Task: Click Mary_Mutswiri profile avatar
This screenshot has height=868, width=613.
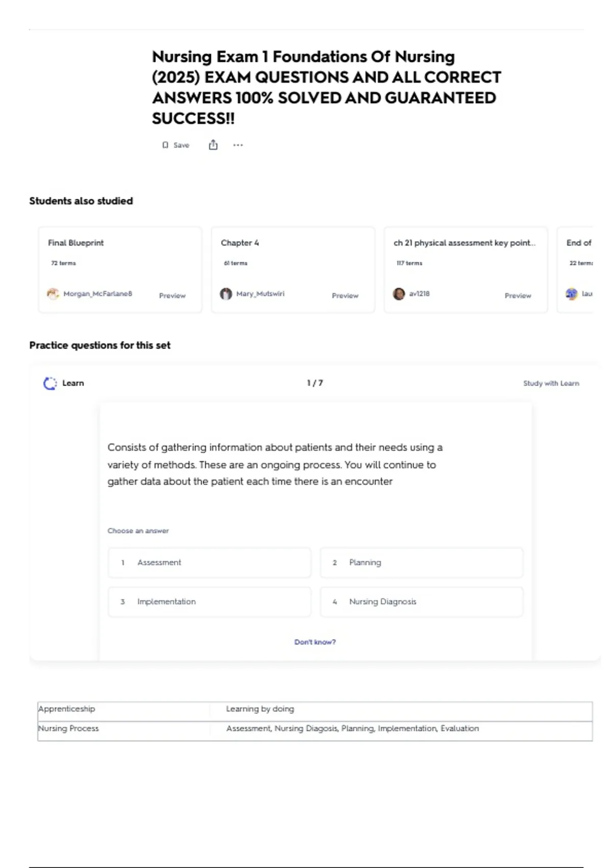Action: 226,294
